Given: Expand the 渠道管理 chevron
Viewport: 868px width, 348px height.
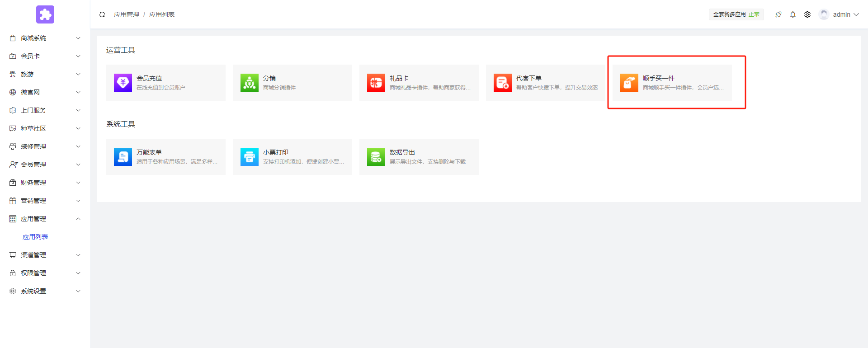Looking at the screenshot, I should click(x=78, y=255).
